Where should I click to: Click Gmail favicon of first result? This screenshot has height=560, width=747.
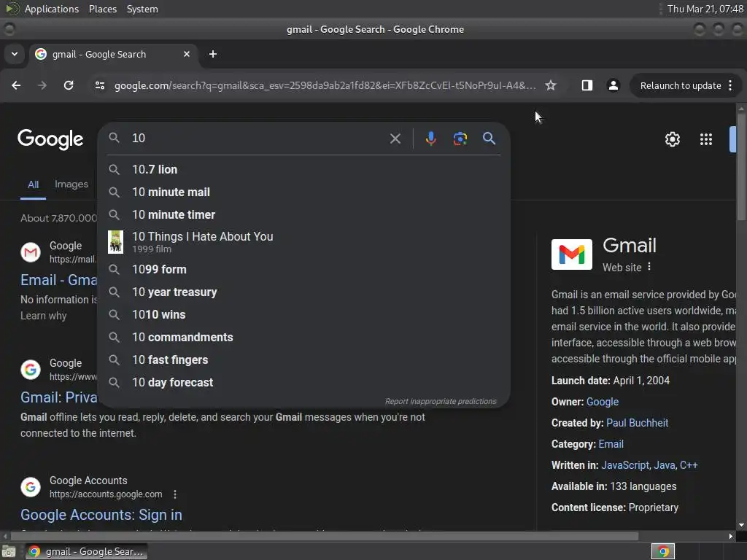click(x=31, y=252)
